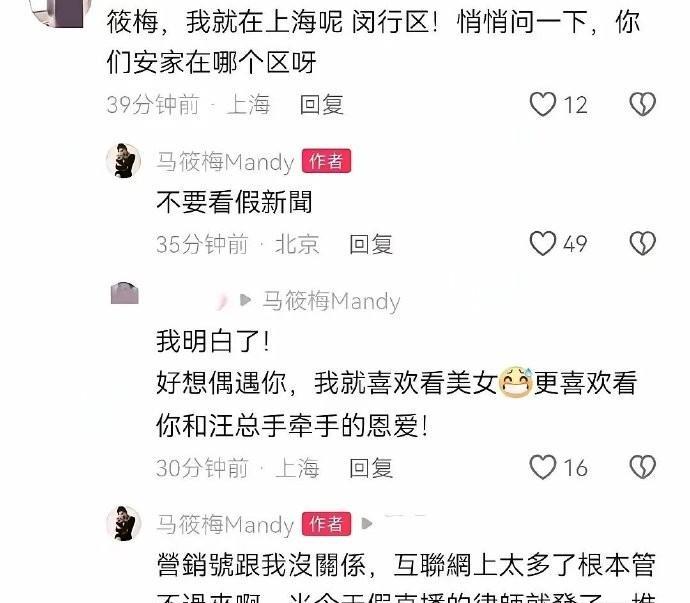Dislike the 39分钟前 Shanghai comment
The width and height of the screenshot is (690, 603).
(642, 104)
